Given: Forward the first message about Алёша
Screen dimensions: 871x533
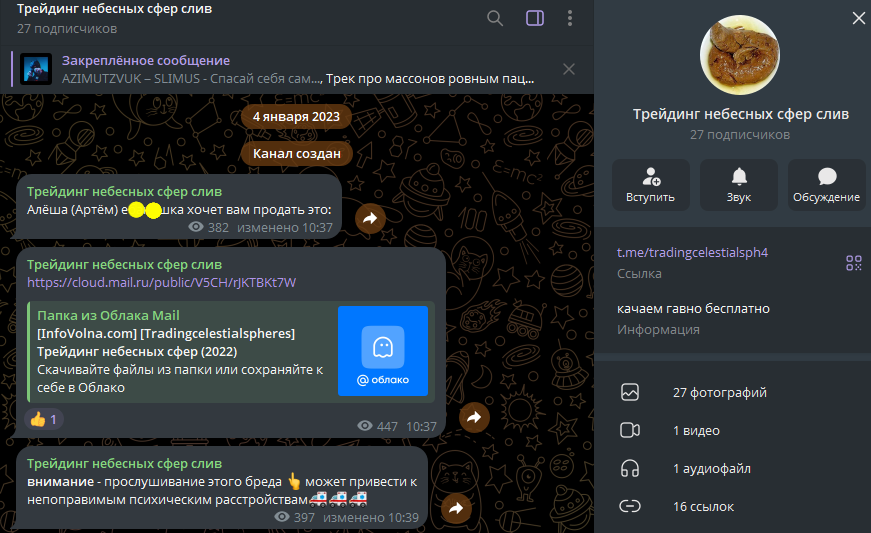Looking at the screenshot, I should [x=370, y=218].
